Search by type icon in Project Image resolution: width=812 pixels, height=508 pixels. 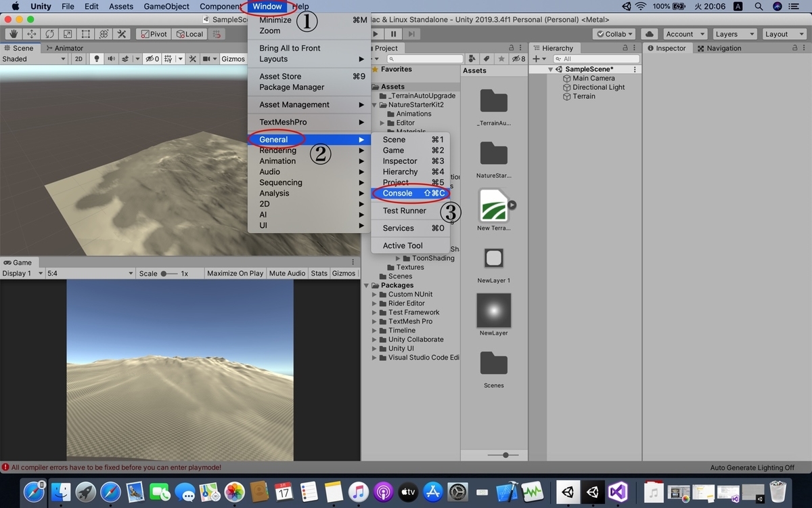click(472, 59)
